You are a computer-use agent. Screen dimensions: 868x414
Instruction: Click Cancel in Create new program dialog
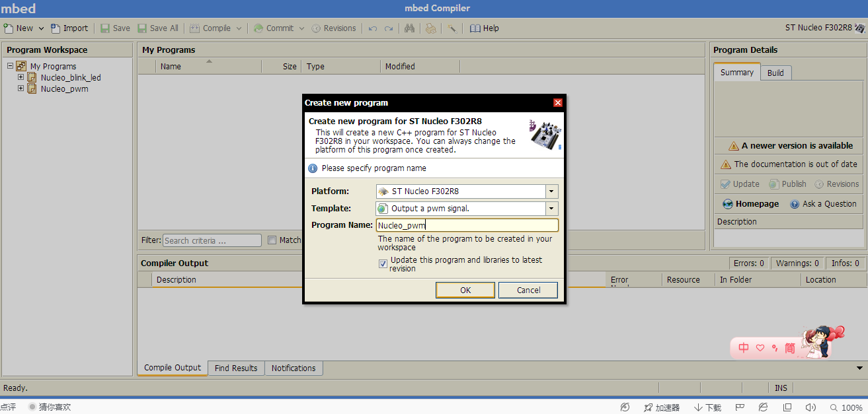pos(528,290)
